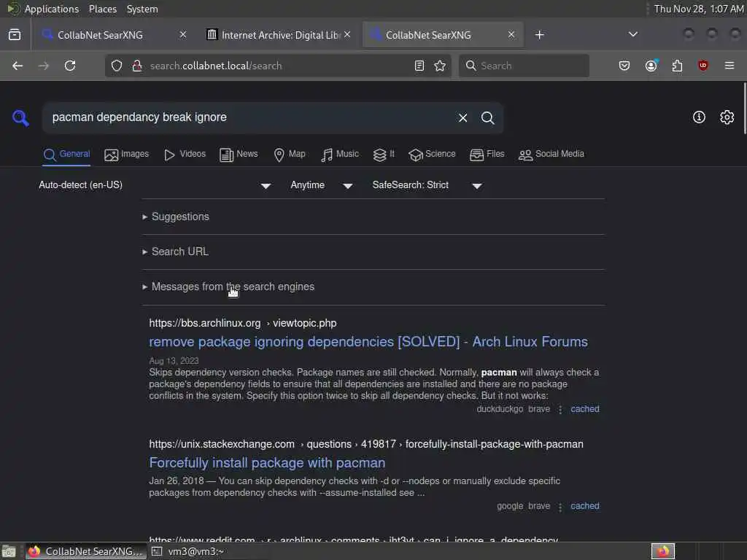This screenshot has width=747, height=560.
Task: Reload the current page
Action: (x=70, y=66)
